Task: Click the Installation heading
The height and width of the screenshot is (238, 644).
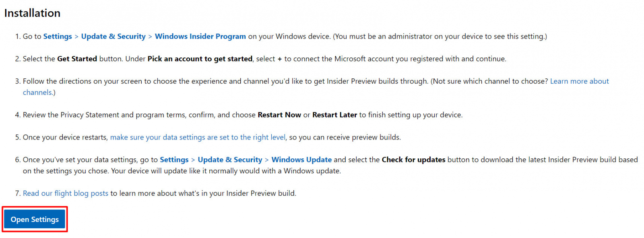Action: 32,13
